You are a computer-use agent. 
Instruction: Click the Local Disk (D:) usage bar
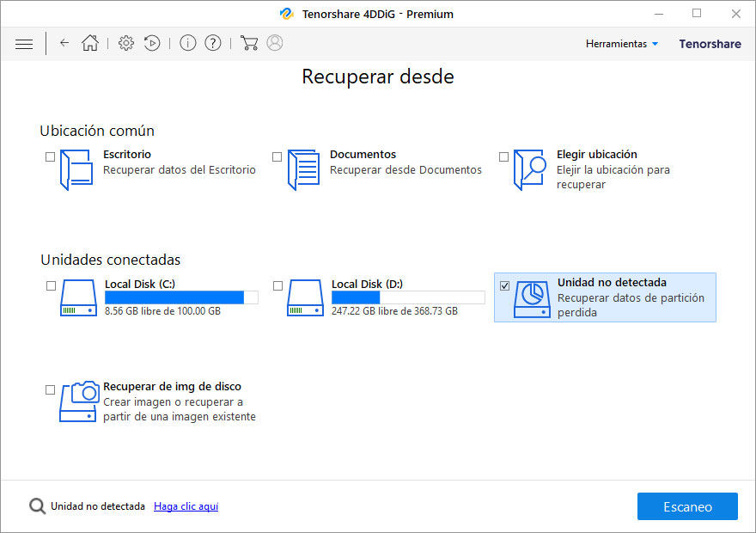pyautogui.click(x=408, y=297)
